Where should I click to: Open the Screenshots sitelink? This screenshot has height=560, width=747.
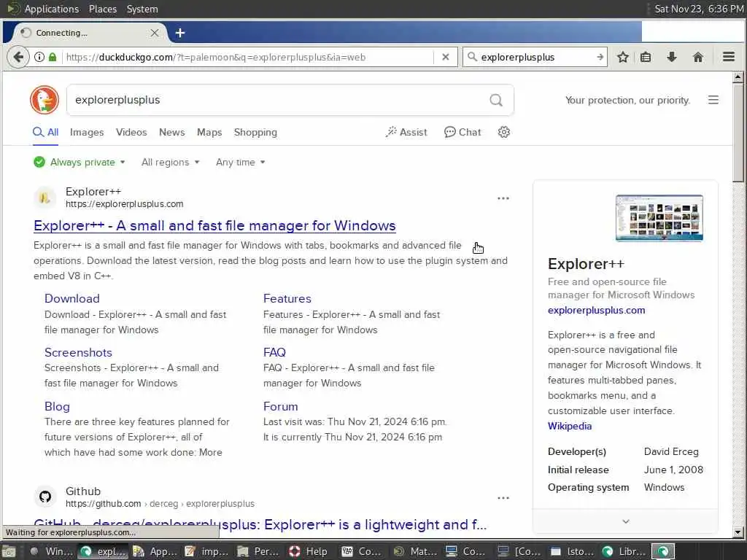click(78, 352)
